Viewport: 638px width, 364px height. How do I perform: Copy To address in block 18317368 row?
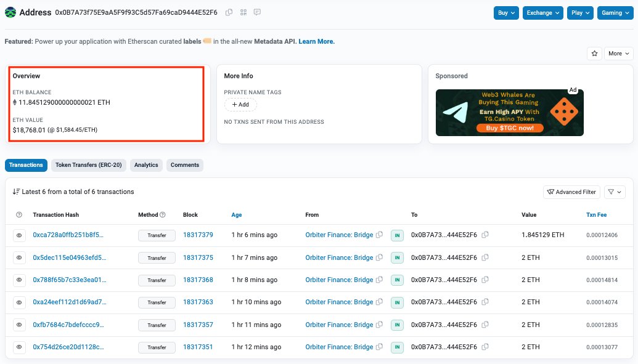coord(485,280)
